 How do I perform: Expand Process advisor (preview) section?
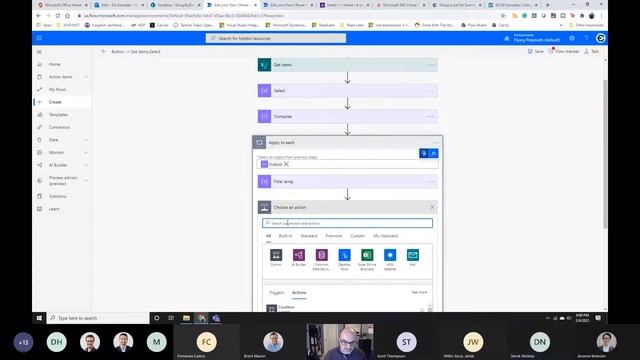pos(86,180)
